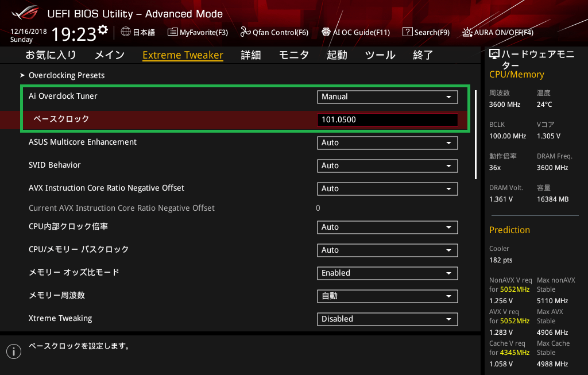Viewport: 588px width, 375px height.
Task: Click the settings list vertical scrollbar
Action: point(475,134)
